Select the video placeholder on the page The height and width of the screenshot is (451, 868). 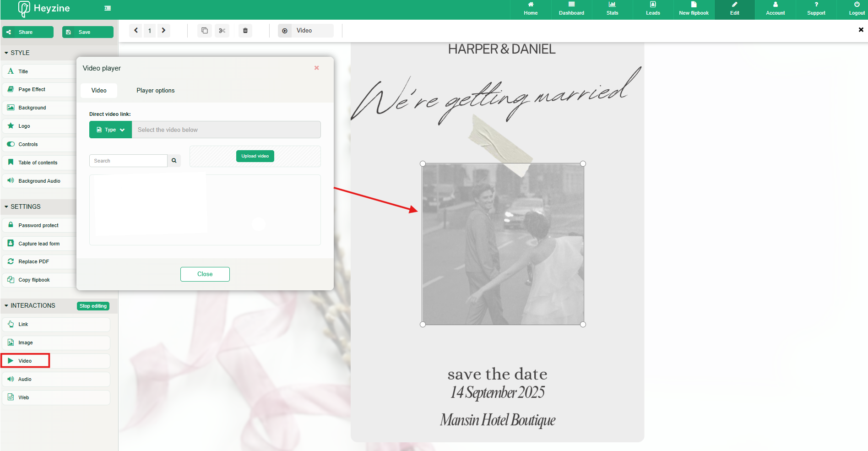(503, 244)
